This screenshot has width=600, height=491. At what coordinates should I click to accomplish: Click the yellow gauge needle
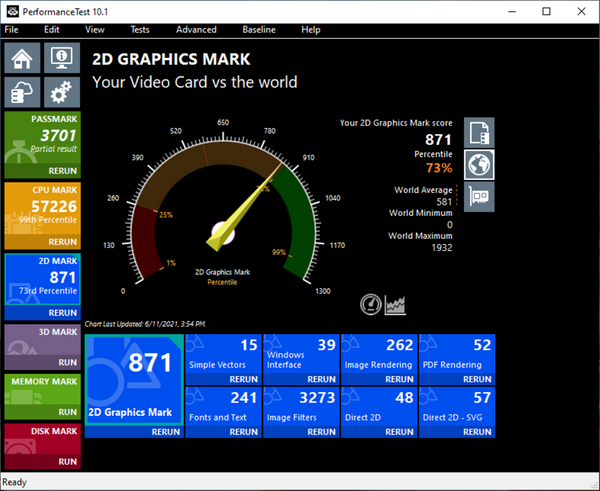[243, 209]
